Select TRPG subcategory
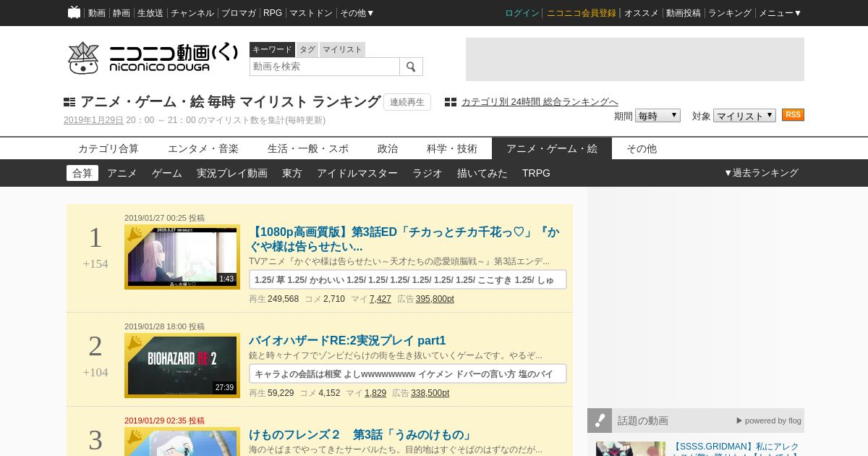Viewport: 868px width, 456px height. point(536,173)
